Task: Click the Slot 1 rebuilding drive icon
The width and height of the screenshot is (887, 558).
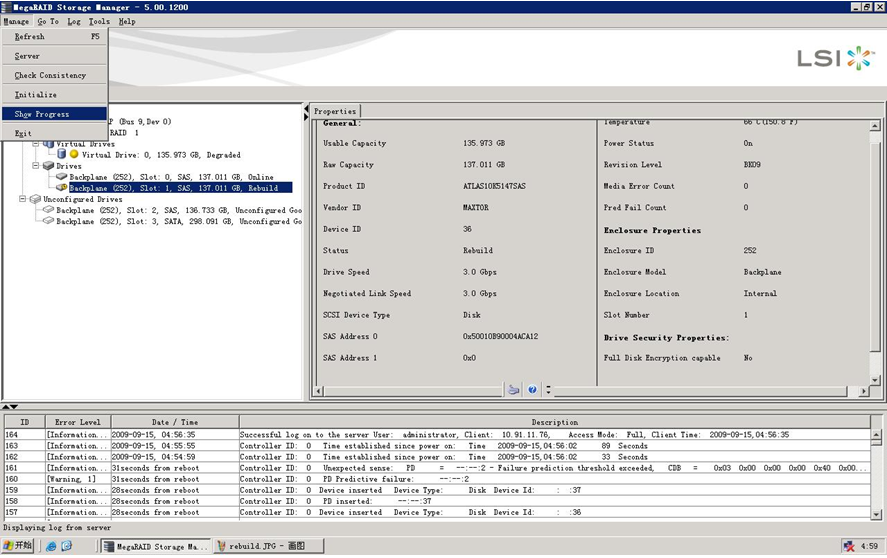Action: [x=61, y=187]
